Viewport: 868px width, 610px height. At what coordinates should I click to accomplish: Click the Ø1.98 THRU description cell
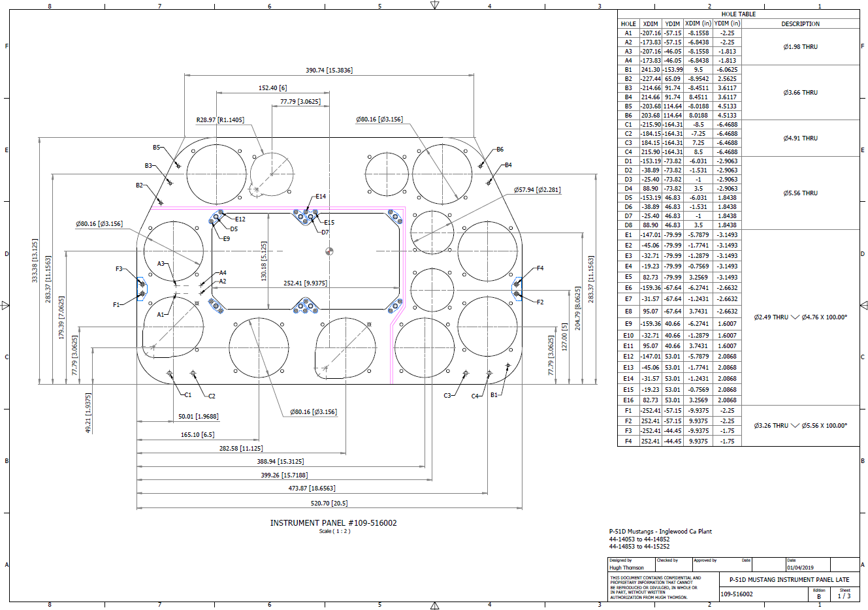pyautogui.click(x=800, y=47)
